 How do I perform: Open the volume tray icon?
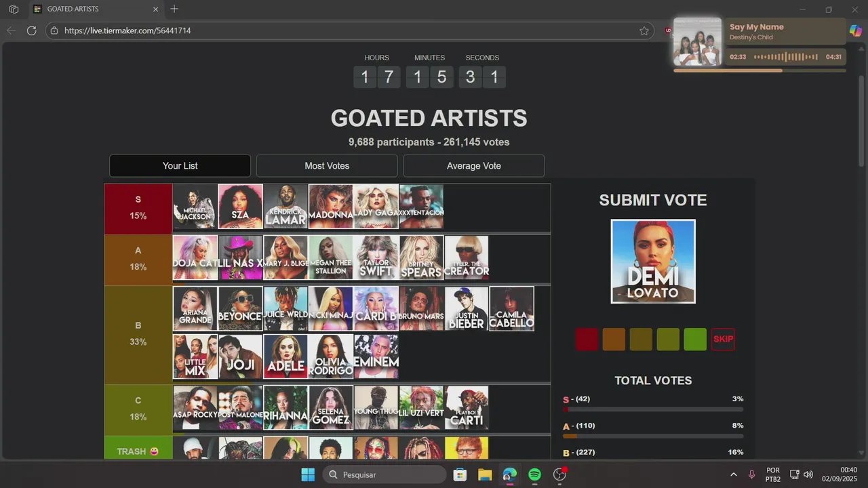pos(808,474)
